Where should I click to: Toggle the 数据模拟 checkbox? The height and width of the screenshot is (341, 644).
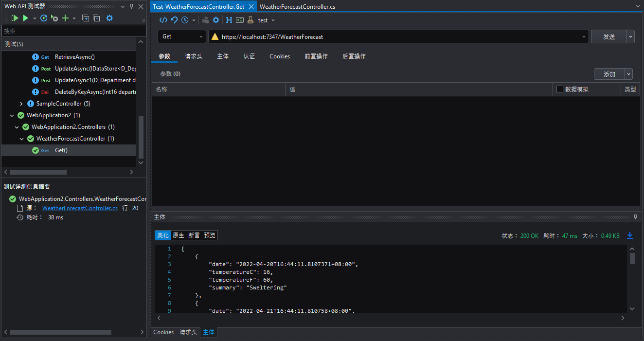560,89
